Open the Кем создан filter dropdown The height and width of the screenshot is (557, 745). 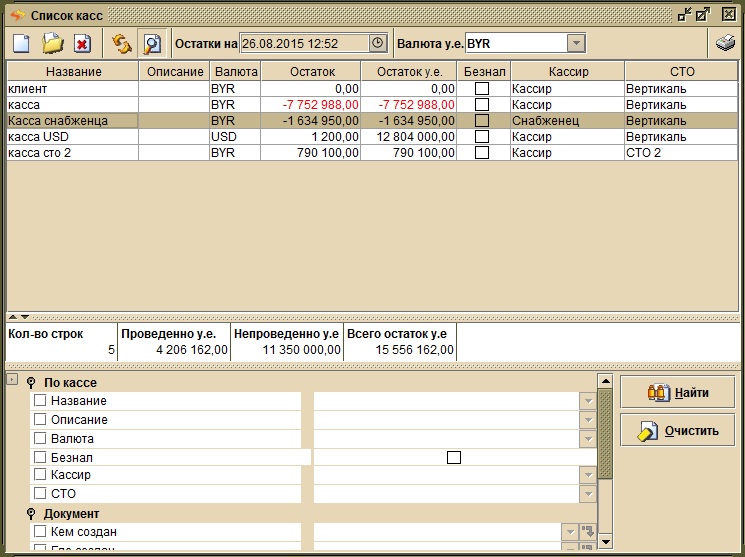click(570, 531)
